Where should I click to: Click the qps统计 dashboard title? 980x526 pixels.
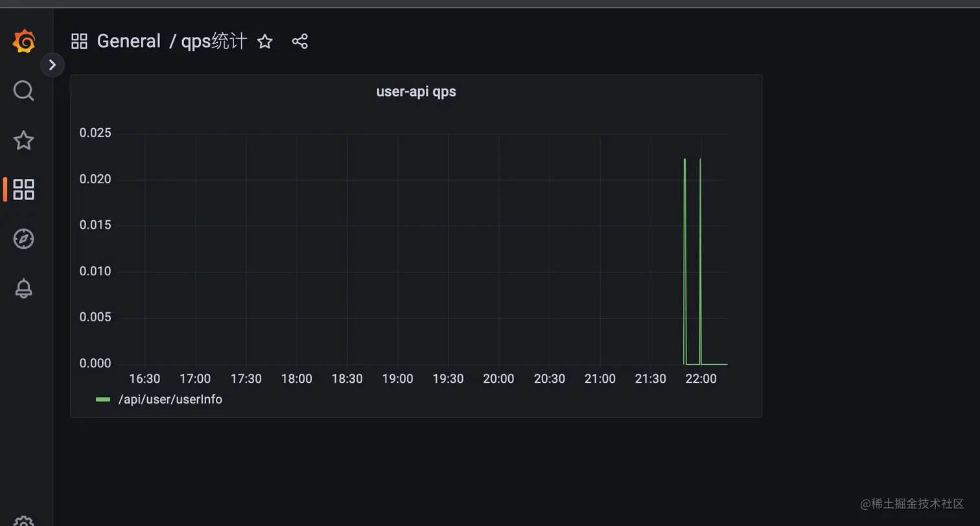(214, 41)
